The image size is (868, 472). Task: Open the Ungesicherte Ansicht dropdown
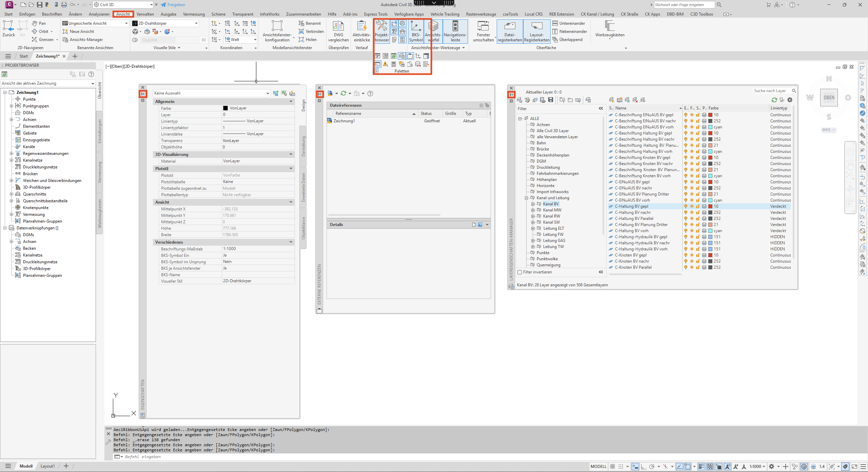(95, 23)
